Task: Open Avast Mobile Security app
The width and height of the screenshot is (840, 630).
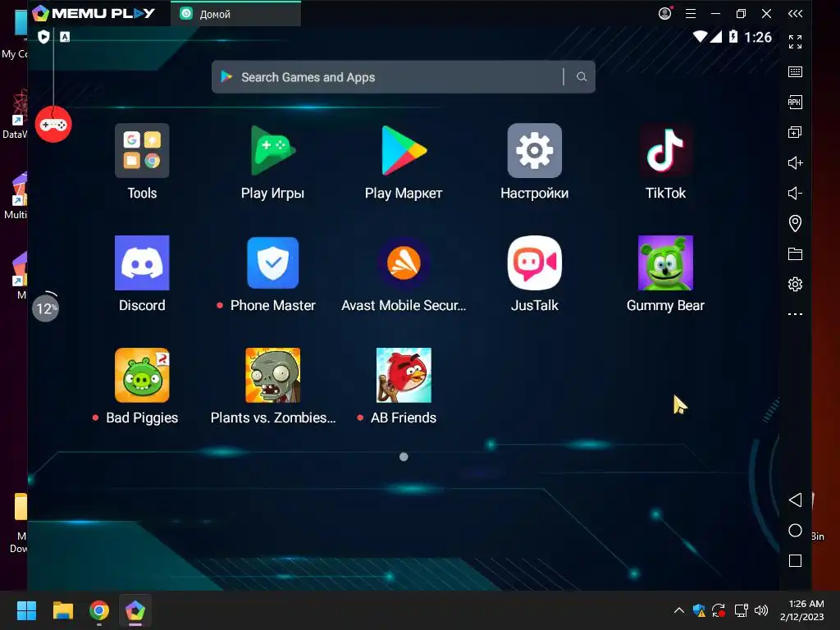Action: (x=404, y=263)
